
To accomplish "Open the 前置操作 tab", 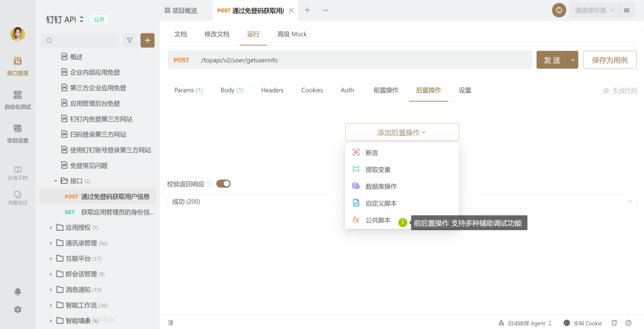I will pos(386,91).
